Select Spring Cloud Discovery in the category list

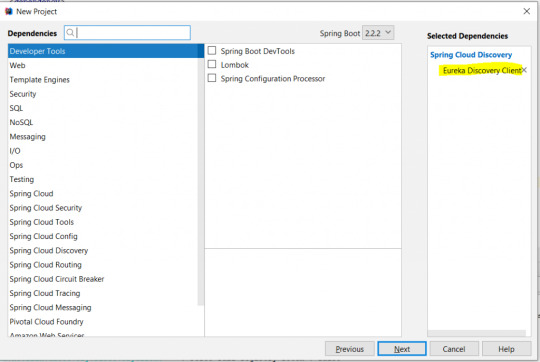click(103, 250)
